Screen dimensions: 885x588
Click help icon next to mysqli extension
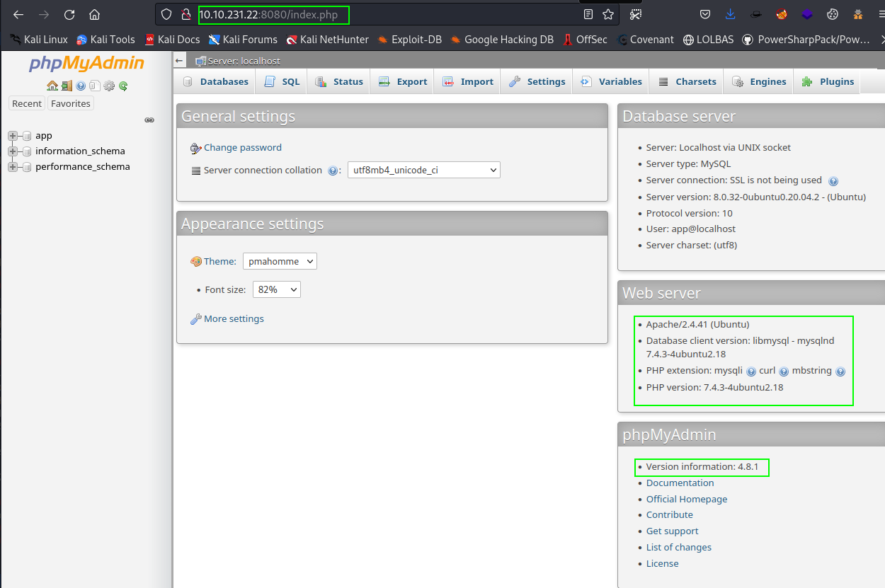point(751,371)
